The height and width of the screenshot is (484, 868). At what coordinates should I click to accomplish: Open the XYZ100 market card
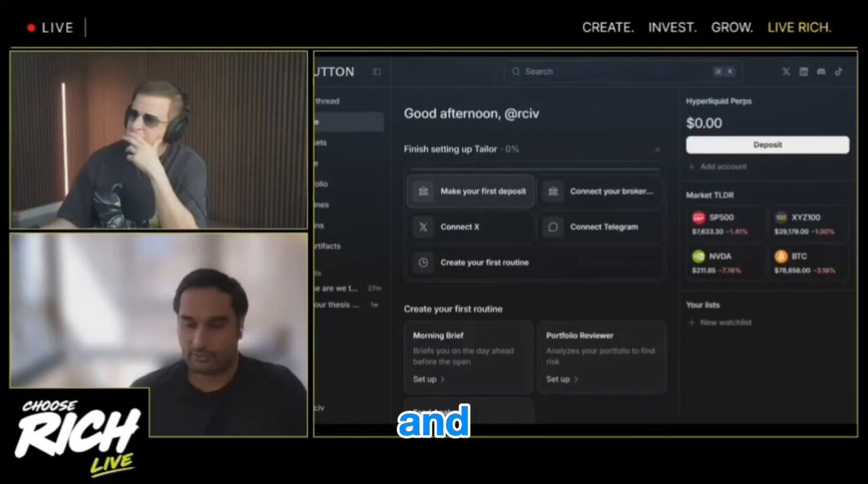[x=808, y=224]
